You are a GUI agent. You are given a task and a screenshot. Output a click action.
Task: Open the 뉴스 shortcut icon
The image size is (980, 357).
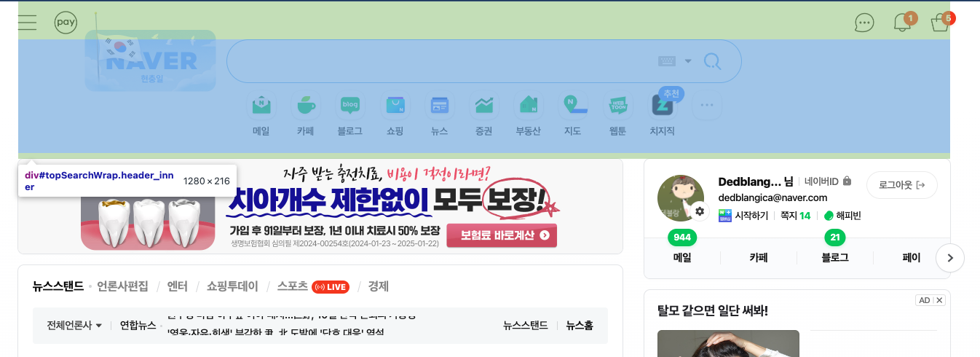(x=440, y=106)
